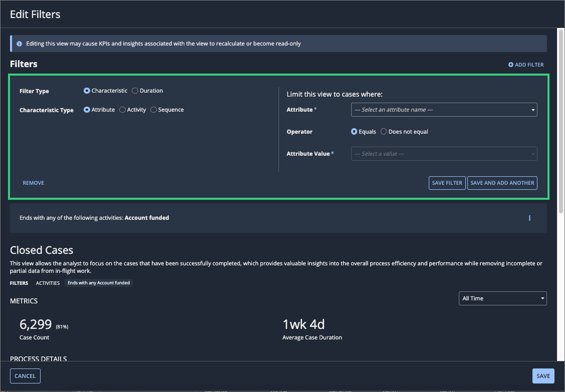Click the Add Filter plus button

(526, 65)
